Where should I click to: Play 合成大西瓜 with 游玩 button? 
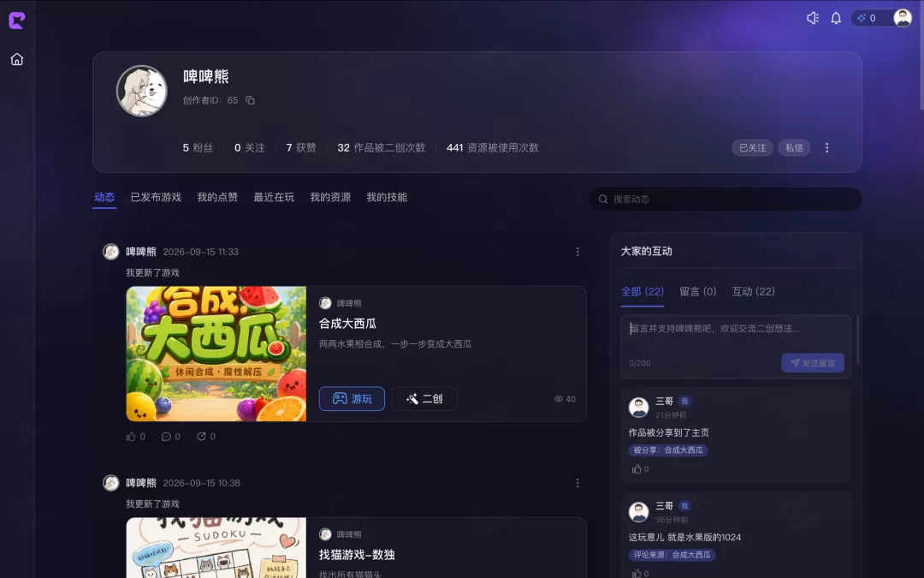tap(352, 399)
